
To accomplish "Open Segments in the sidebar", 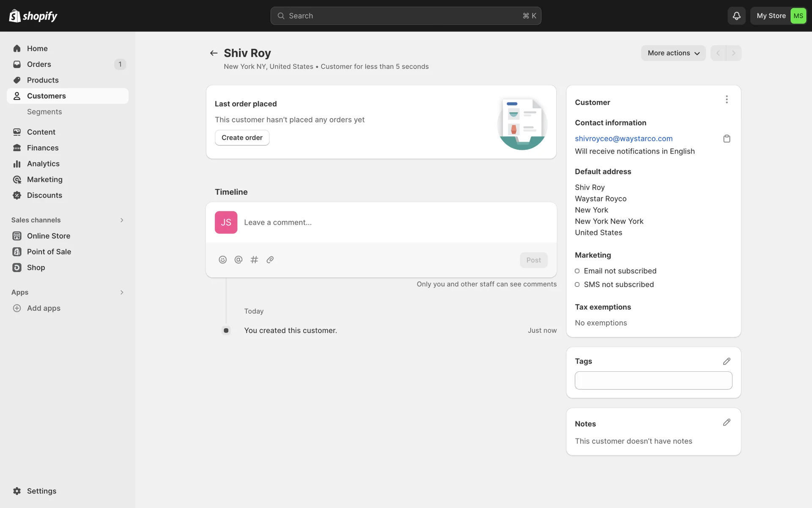I will 44,112.
